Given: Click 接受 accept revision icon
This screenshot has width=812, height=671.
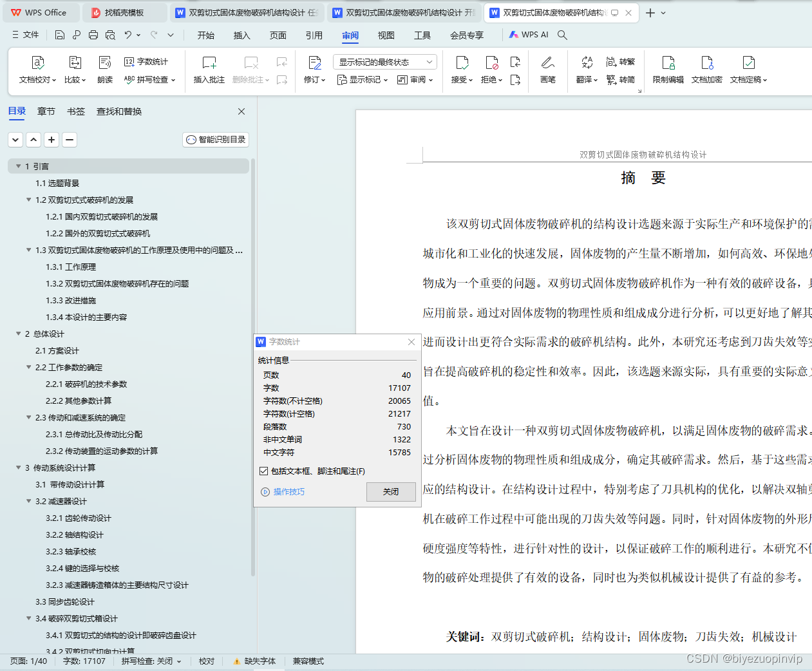Looking at the screenshot, I should [x=462, y=62].
